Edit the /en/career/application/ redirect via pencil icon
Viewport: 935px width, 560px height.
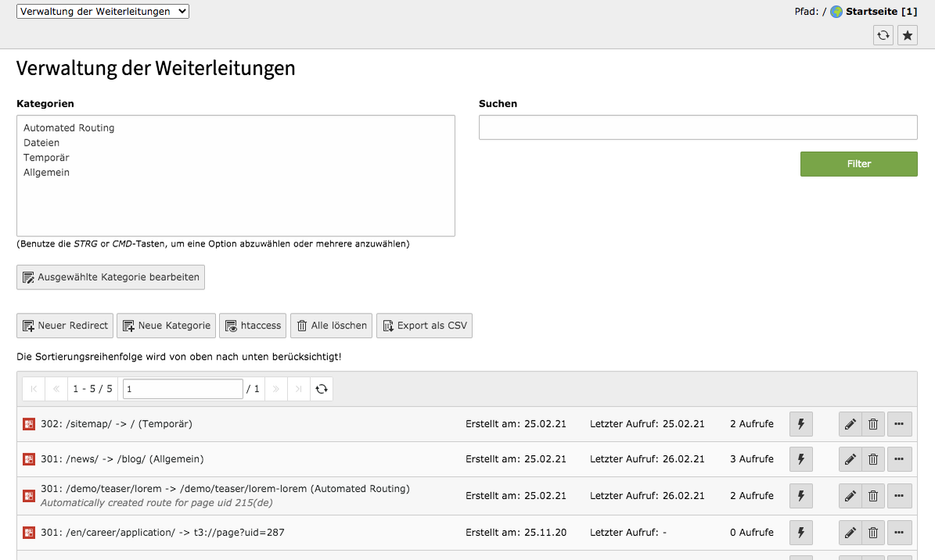[850, 532]
